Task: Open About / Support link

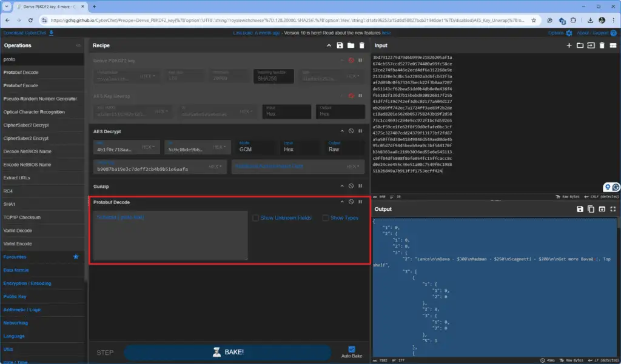Action: tap(597, 33)
